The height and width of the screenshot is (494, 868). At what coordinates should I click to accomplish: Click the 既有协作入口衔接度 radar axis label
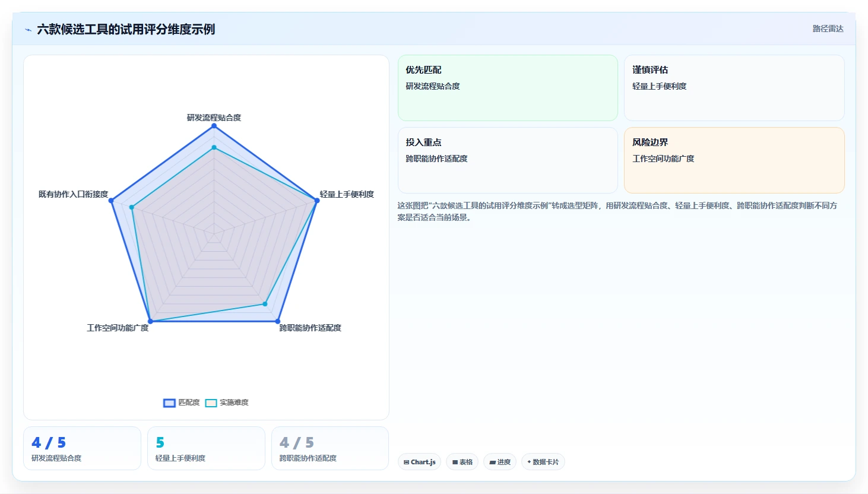[73, 194]
